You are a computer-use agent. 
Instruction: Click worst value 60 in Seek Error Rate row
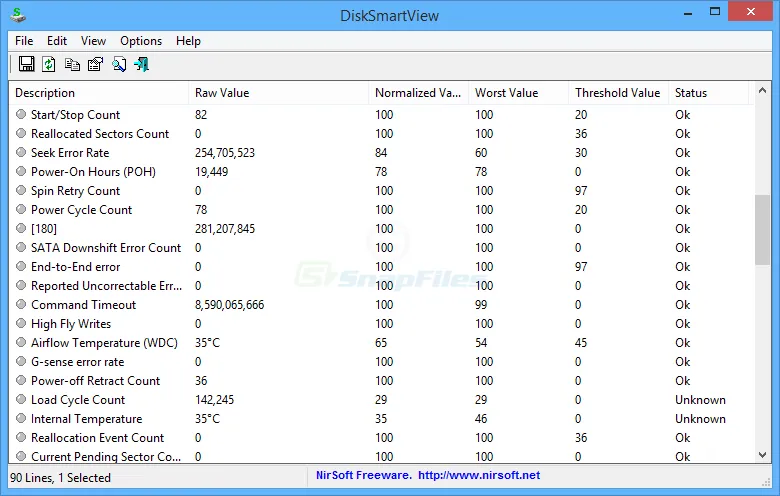pyautogui.click(x=481, y=153)
